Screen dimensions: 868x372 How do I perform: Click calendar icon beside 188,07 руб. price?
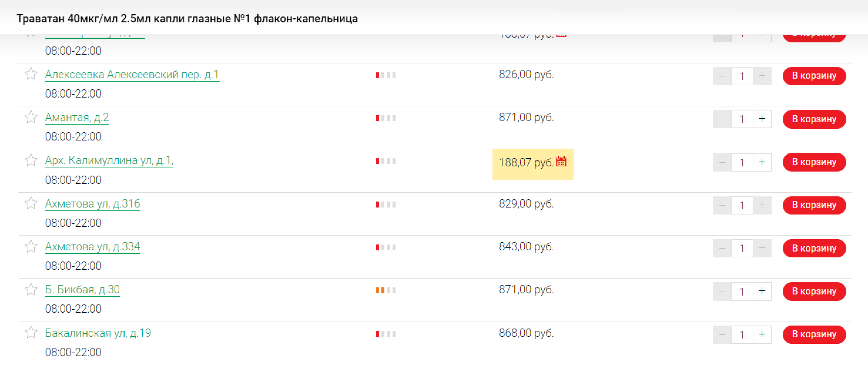pyautogui.click(x=561, y=162)
